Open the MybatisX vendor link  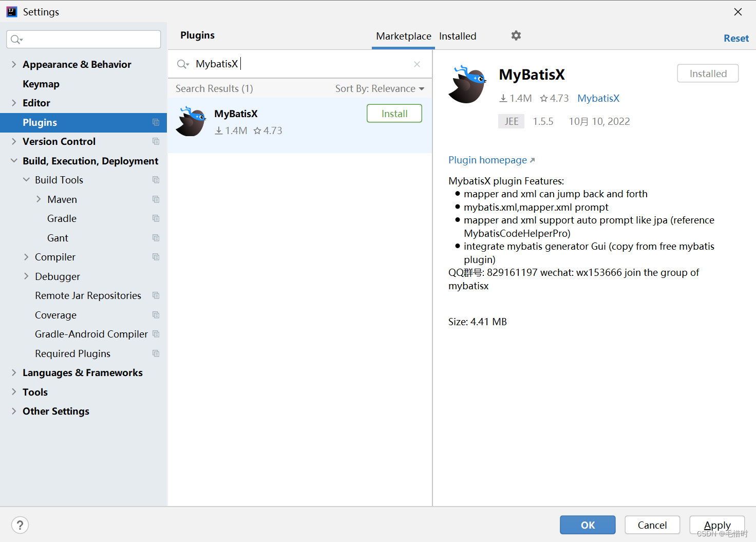tap(598, 98)
